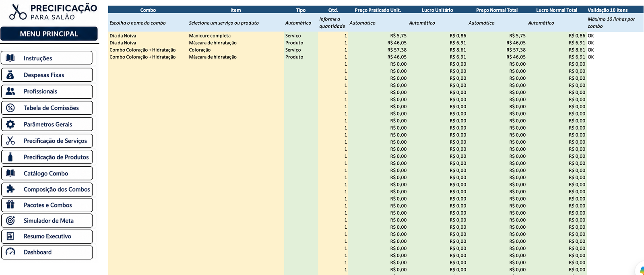Click the Lucro Unitário column header
The width and height of the screenshot is (644, 275).
[x=438, y=10]
